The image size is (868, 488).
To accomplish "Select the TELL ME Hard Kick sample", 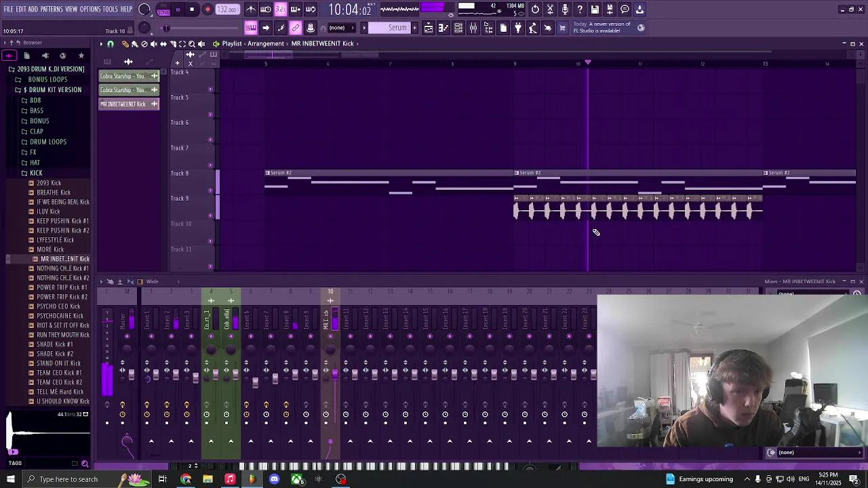I will coord(60,392).
